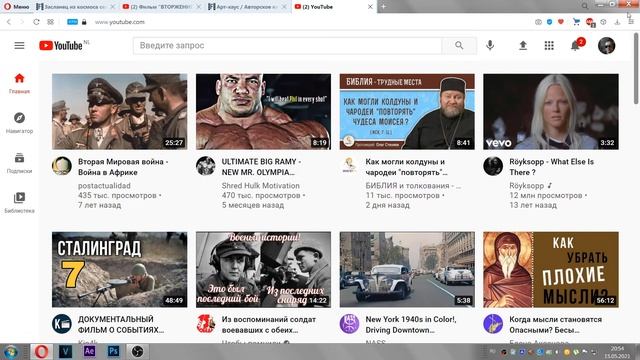Open a new browser tab with plus
Viewport: 640px width, 360px height.
coord(383,7)
